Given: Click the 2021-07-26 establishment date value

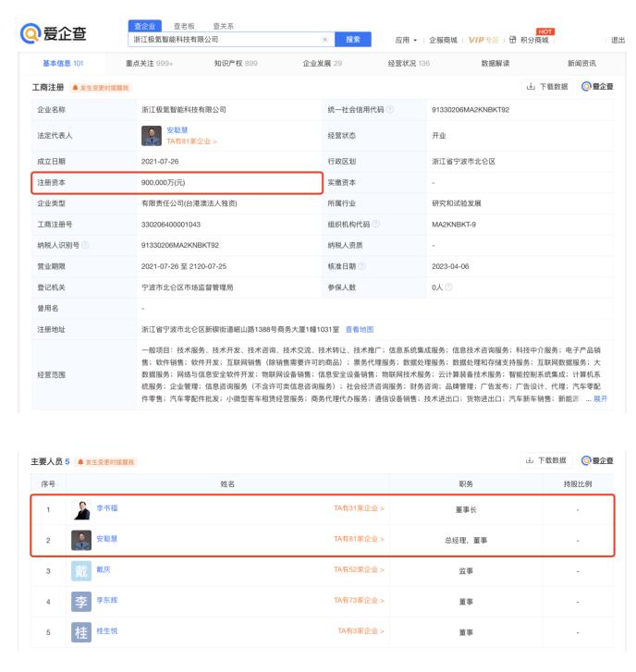Looking at the screenshot, I should click(x=160, y=162).
